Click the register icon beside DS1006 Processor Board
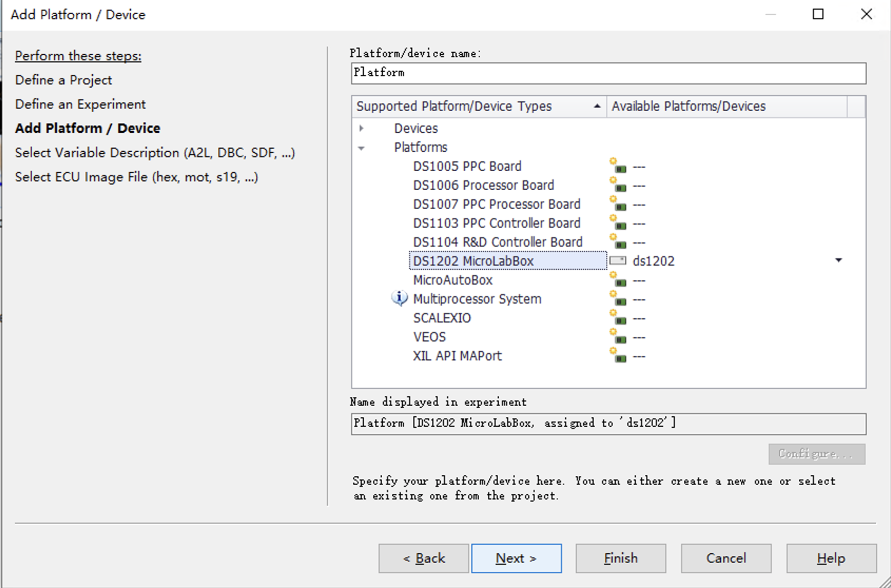 click(x=617, y=185)
